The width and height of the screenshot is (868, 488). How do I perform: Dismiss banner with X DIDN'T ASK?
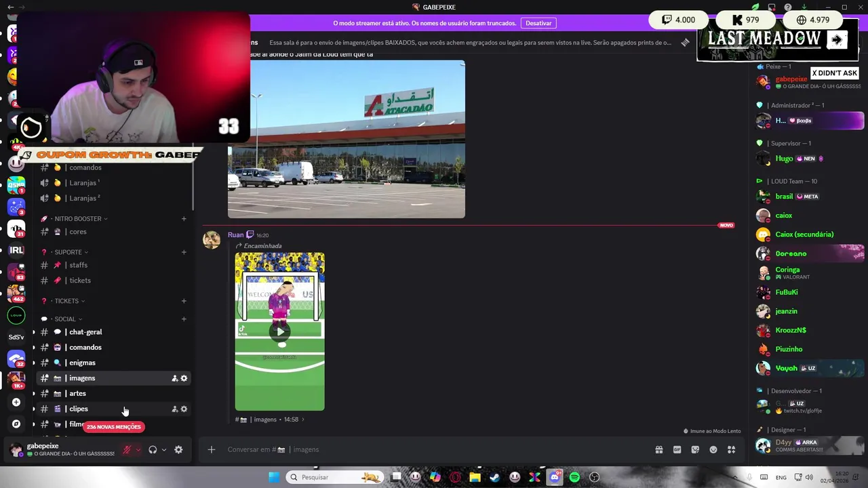[x=835, y=73]
